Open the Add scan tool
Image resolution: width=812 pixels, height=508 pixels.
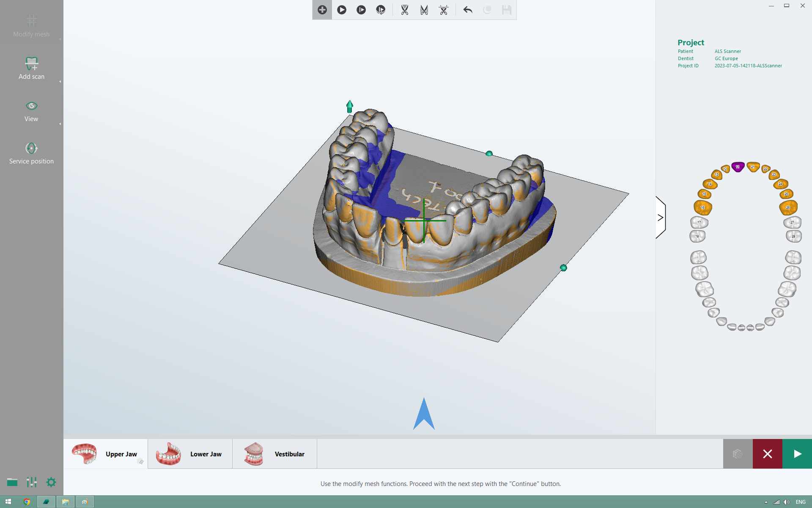[31, 68]
